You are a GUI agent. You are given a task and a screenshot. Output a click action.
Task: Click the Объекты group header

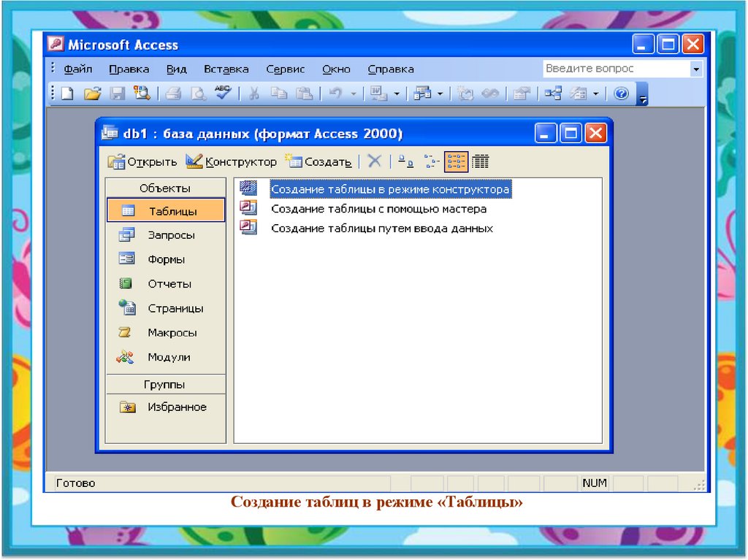click(x=165, y=188)
